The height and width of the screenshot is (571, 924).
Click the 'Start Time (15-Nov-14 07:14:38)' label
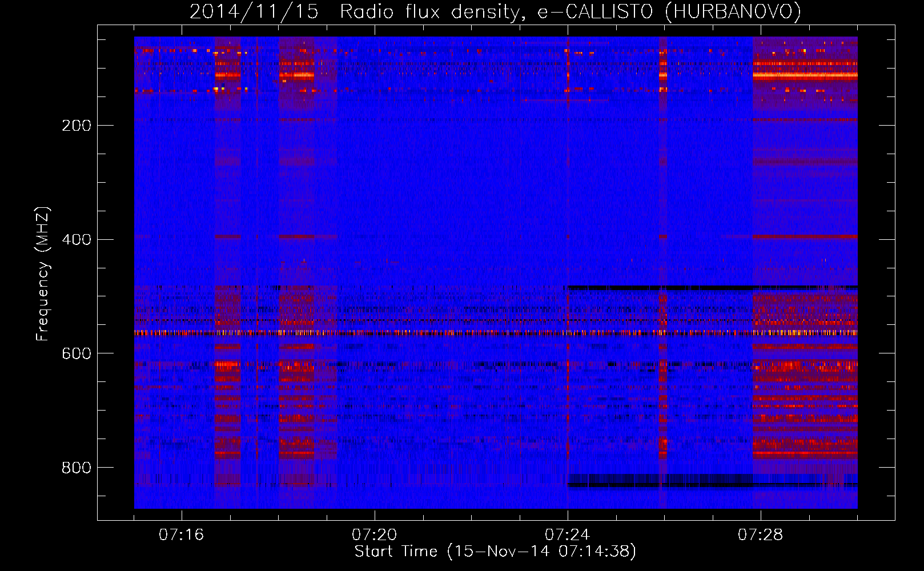(495, 552)
